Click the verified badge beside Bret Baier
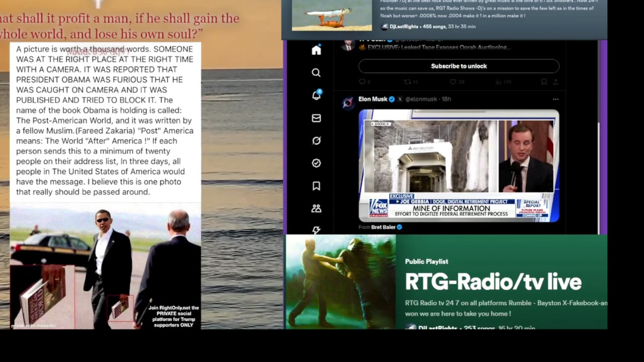Viewport: 644px width, 362px height. (x=399, y=227)
